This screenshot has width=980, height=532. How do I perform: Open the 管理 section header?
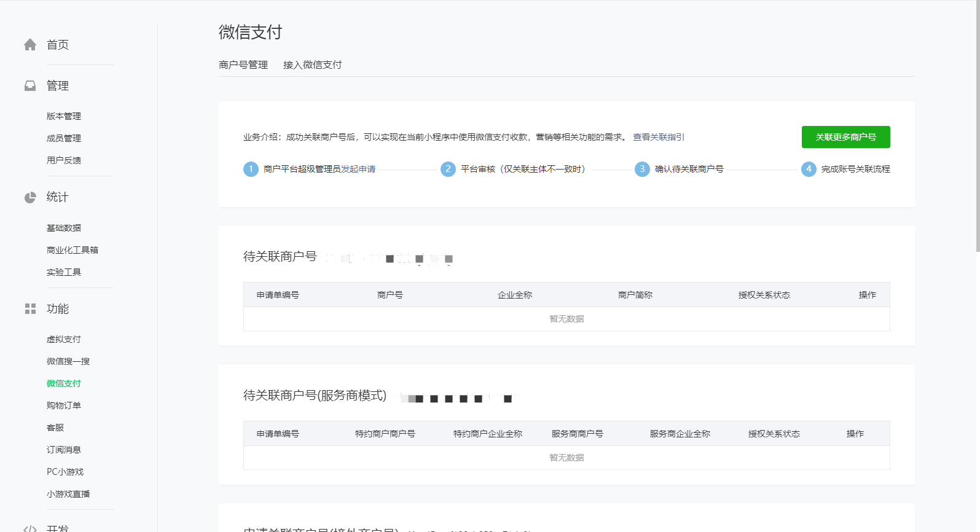[58, 86]
